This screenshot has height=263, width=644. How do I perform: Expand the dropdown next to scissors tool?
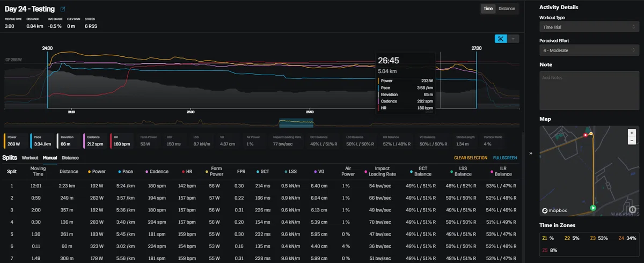(513, 39)
